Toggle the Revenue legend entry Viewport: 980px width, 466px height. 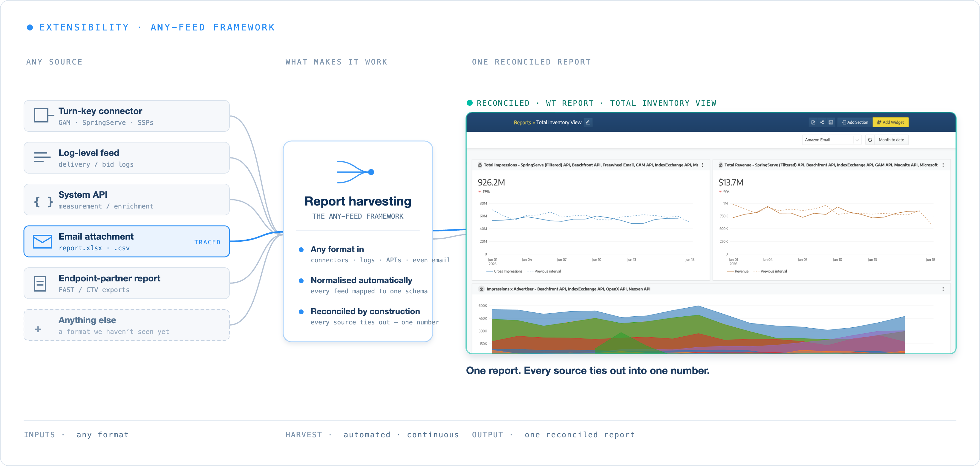(738, 271)
